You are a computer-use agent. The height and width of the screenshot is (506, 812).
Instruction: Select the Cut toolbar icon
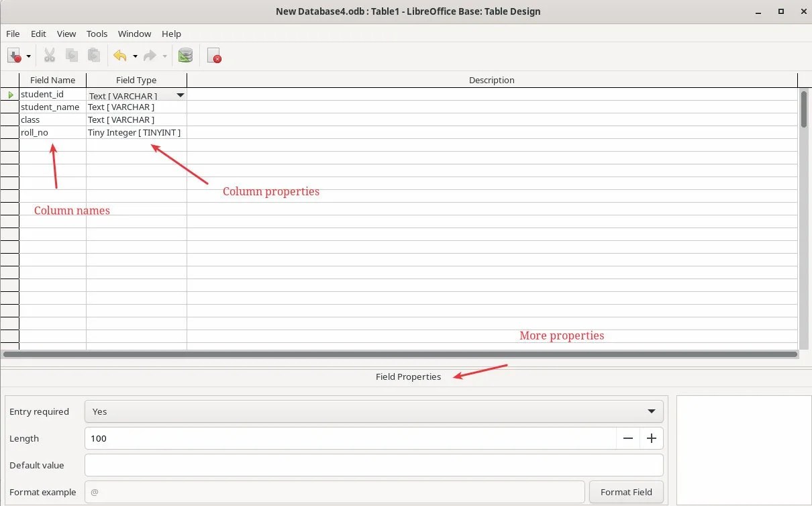pos(49,55)
